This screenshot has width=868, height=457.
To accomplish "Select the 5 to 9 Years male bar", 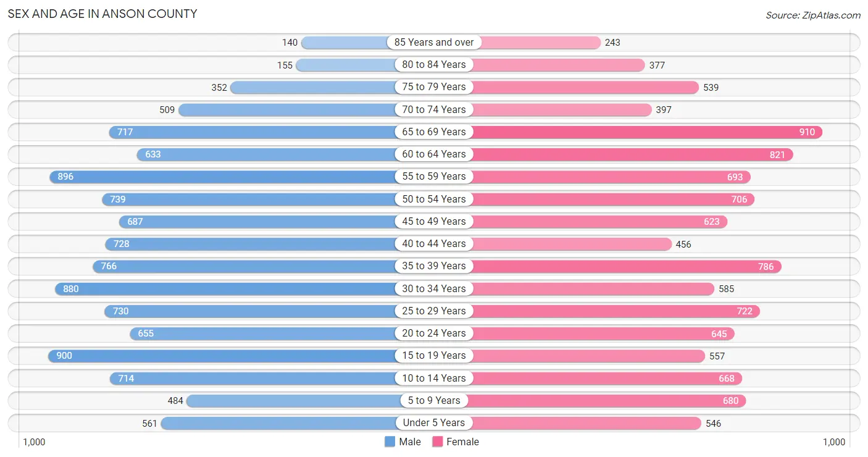I will pyautogui.click(x=311, y=401).
